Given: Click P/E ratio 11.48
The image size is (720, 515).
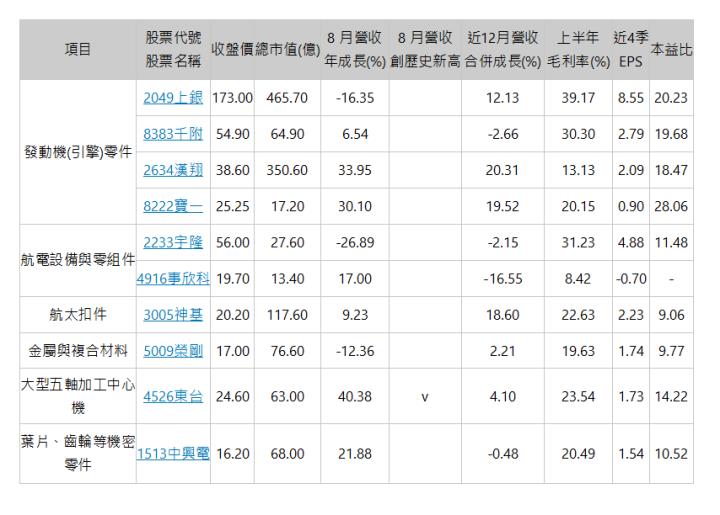Looking at the screenshot, I should [x=671, y=242].
